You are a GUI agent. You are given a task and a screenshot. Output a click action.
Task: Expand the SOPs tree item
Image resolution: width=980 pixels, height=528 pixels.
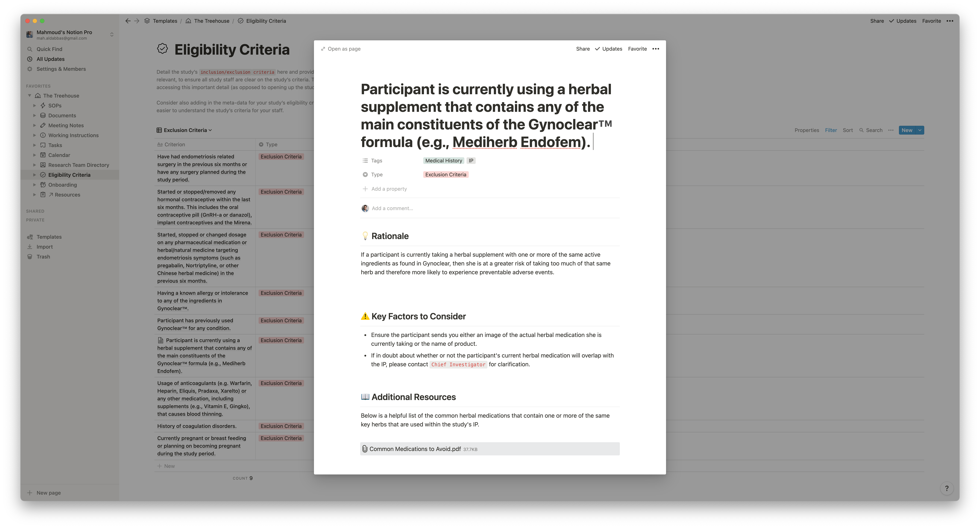pos(35,106)
